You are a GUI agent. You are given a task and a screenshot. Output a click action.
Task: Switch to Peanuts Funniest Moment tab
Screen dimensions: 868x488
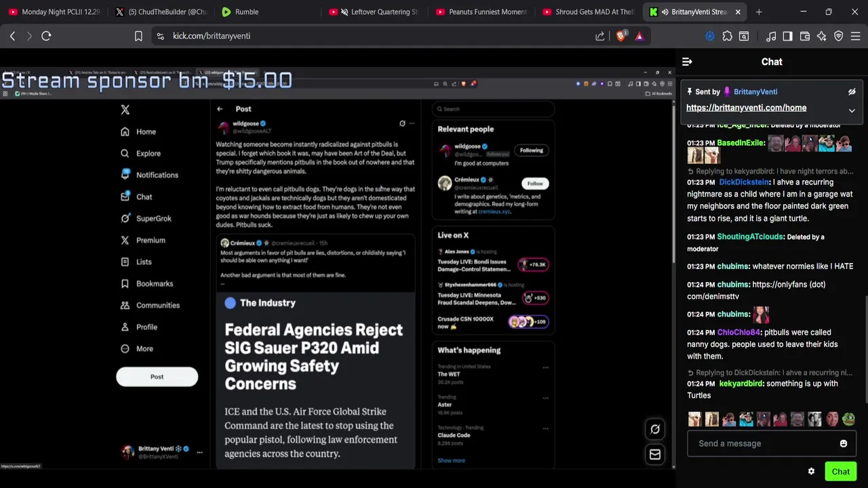coord(481,12)
